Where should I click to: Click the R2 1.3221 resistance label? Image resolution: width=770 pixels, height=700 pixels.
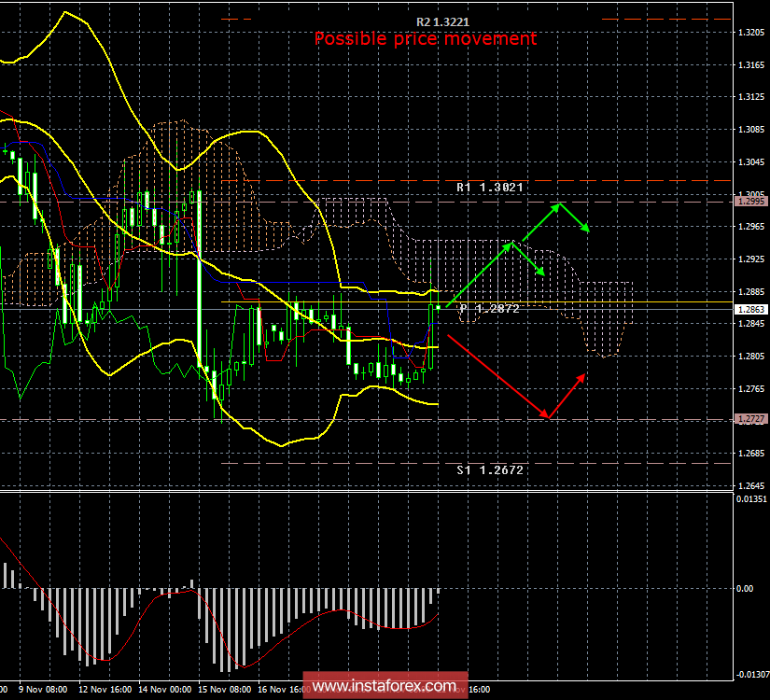(x=442, y=22)
